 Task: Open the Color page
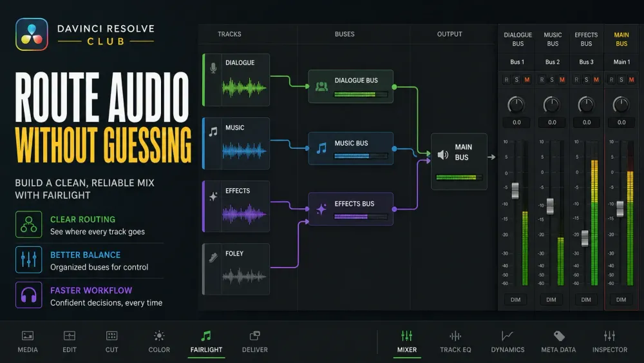(159, 342)
